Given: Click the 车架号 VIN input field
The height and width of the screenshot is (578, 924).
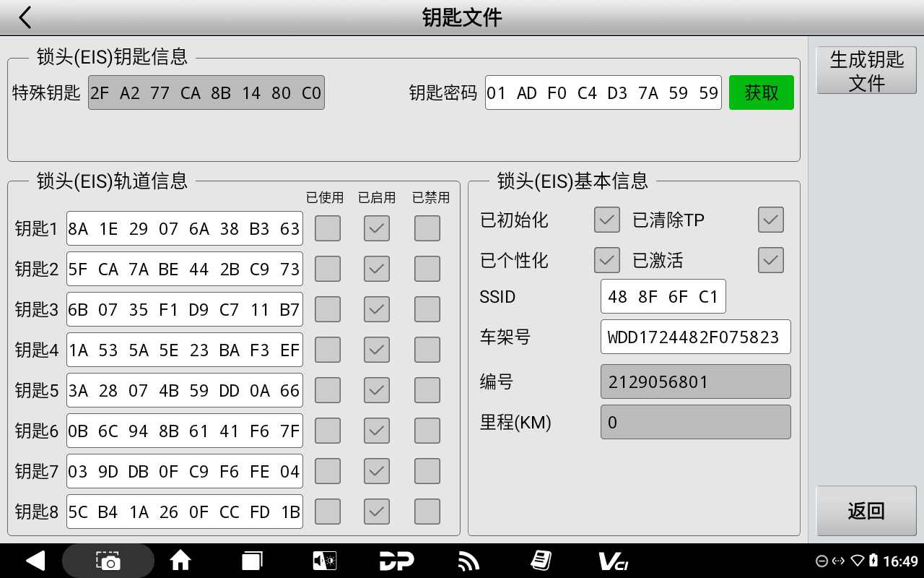Looking at the screenshot, I should click(x=696, y=337).
